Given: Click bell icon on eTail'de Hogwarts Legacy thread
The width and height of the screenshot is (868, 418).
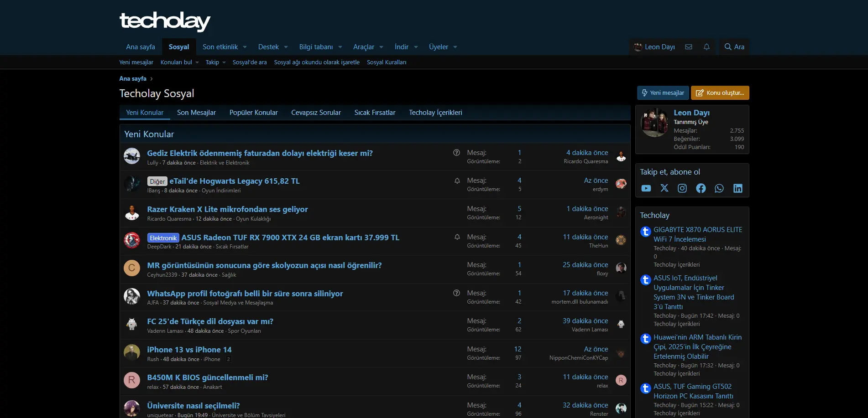Looking at the screenshot, I should pyautogui.click(x=457, y=181).
